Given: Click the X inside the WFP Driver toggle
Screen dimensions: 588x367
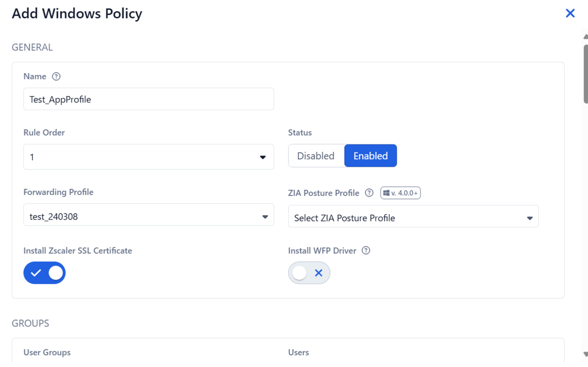Looking at the screenshot, I should click(319, 272).
